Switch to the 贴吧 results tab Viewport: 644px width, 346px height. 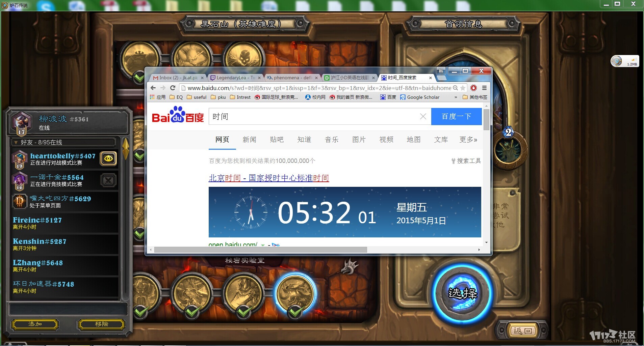click(x=277, y=140)
